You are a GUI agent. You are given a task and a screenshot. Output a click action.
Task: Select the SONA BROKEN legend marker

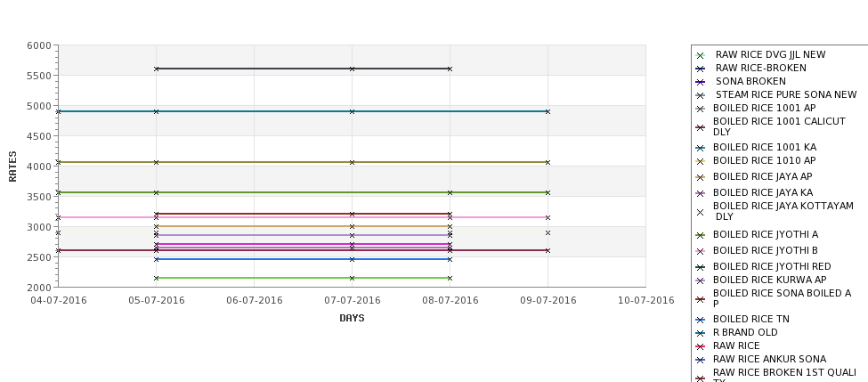pos(701,82)
